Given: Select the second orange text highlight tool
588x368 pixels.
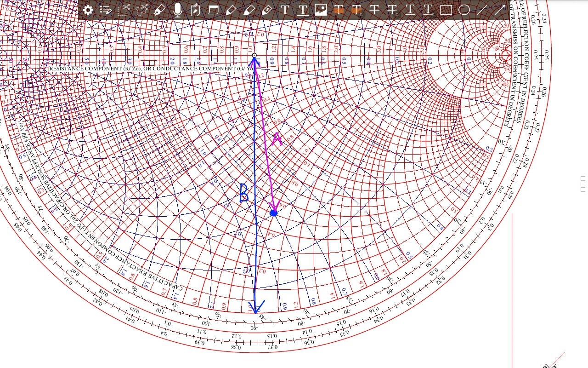Looking at the screenshot, I should pyautogui.click(x=356, y=10).
